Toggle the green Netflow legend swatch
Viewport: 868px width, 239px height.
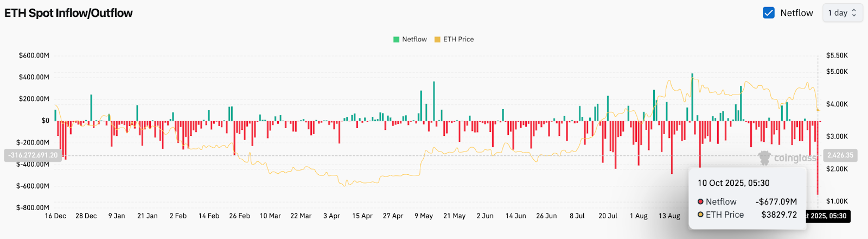coord(396,40)
